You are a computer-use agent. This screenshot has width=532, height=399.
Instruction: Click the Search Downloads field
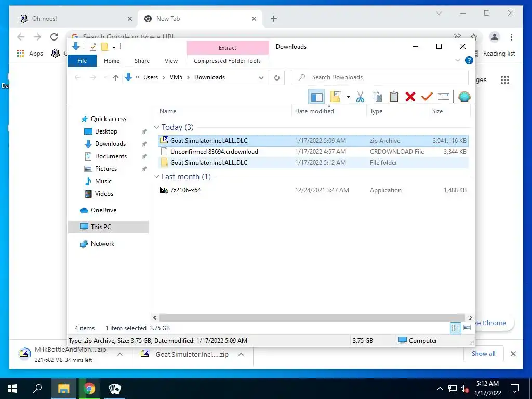click(x=380, y=77)
